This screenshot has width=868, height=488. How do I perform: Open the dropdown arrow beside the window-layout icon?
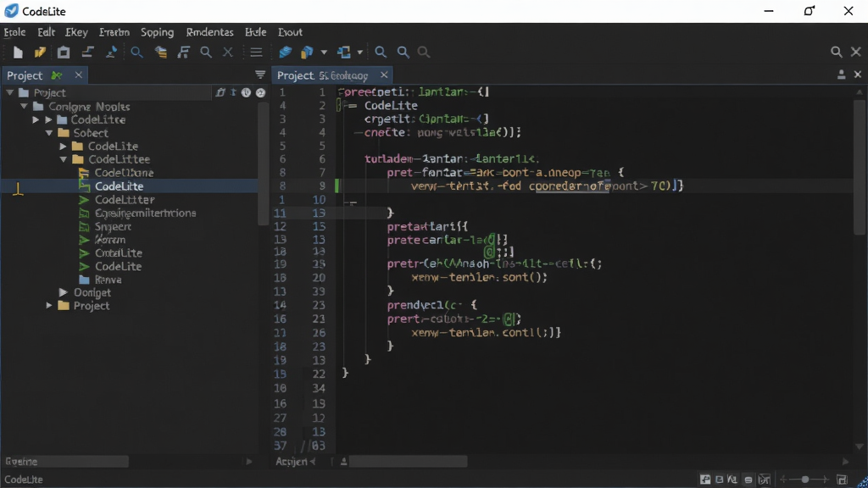[x=359, y=53]
